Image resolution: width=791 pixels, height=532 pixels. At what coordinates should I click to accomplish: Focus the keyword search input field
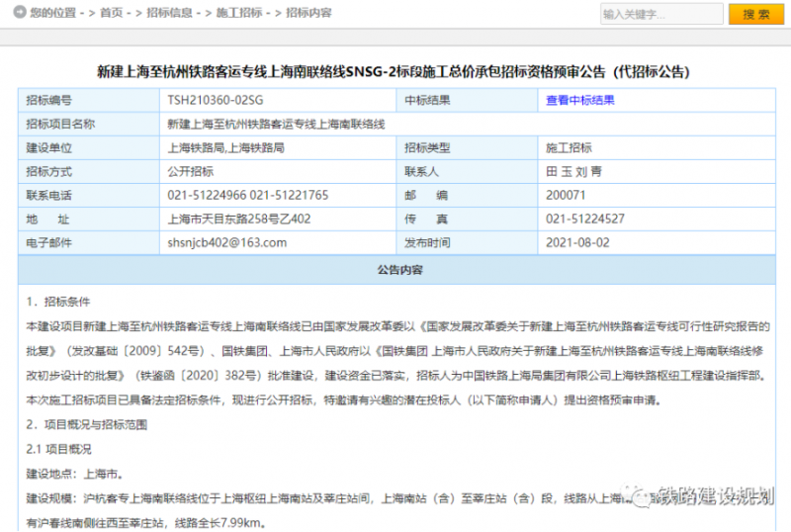(659, 15)
